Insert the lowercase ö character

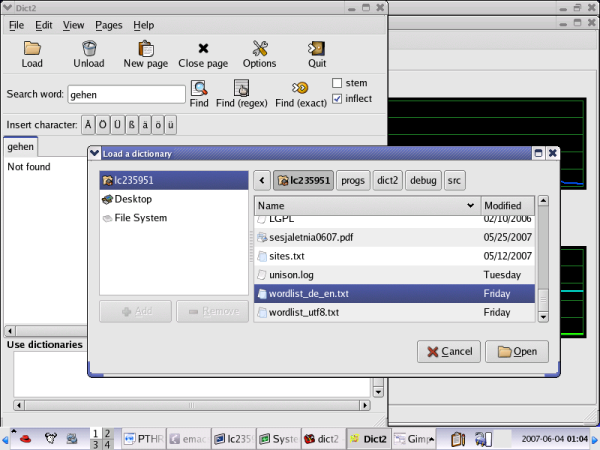(158, 125)
